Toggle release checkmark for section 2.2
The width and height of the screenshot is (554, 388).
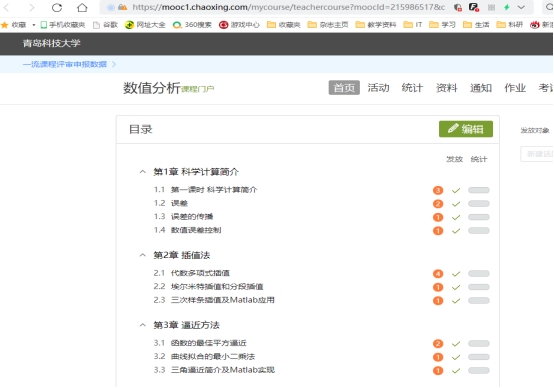pos(456,287)
